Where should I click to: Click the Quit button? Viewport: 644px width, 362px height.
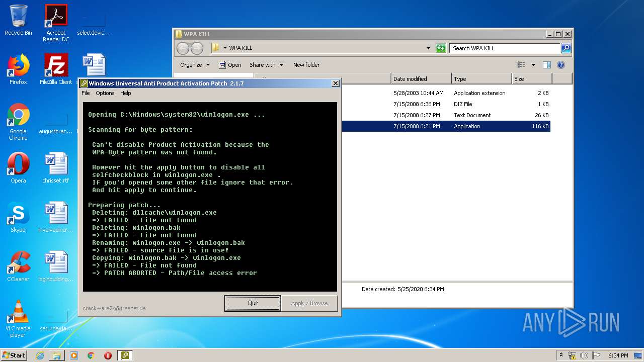pos(253,303)
